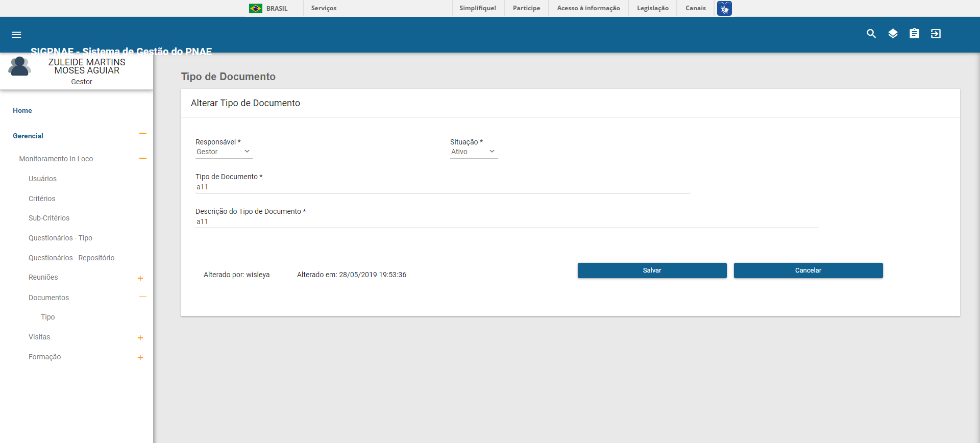980x443 pixels.
Task: Click the search magnifier icon
Action: (x=871, y=34)
